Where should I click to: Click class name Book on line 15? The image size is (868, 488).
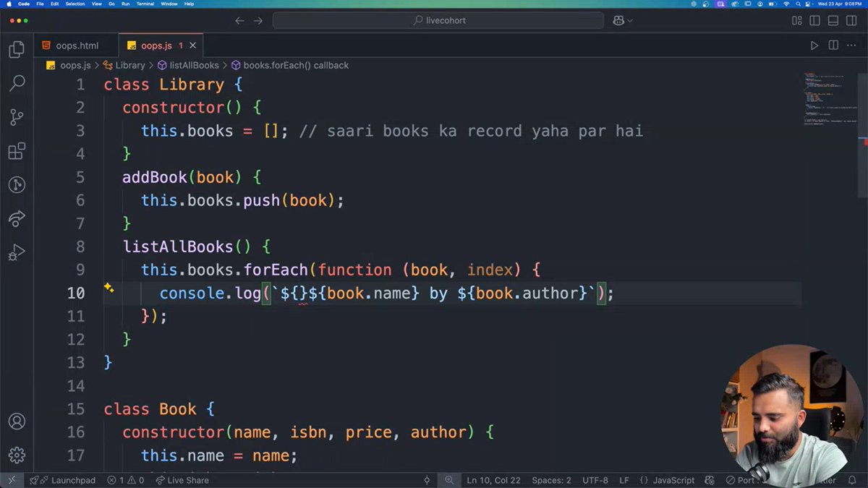tap(178, 408)
